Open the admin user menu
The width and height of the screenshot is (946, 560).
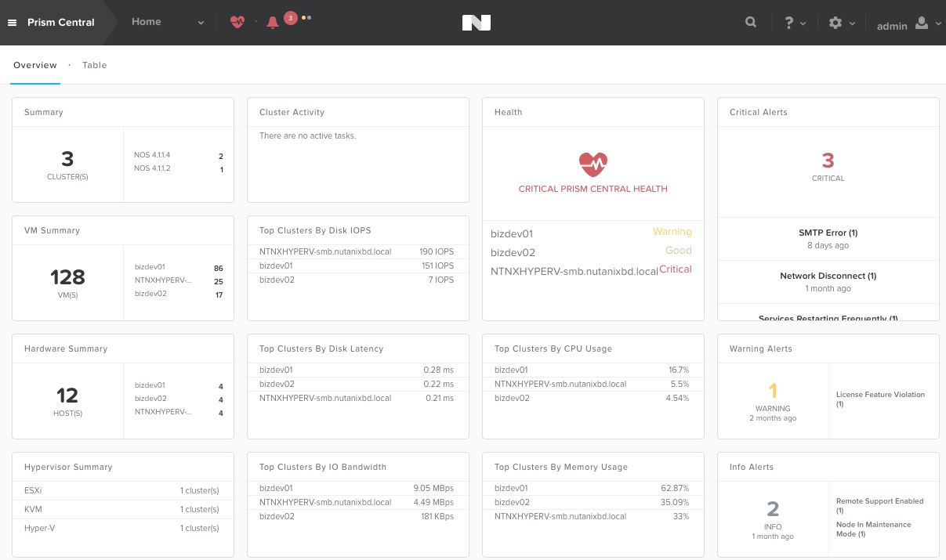tap(909, 24)
